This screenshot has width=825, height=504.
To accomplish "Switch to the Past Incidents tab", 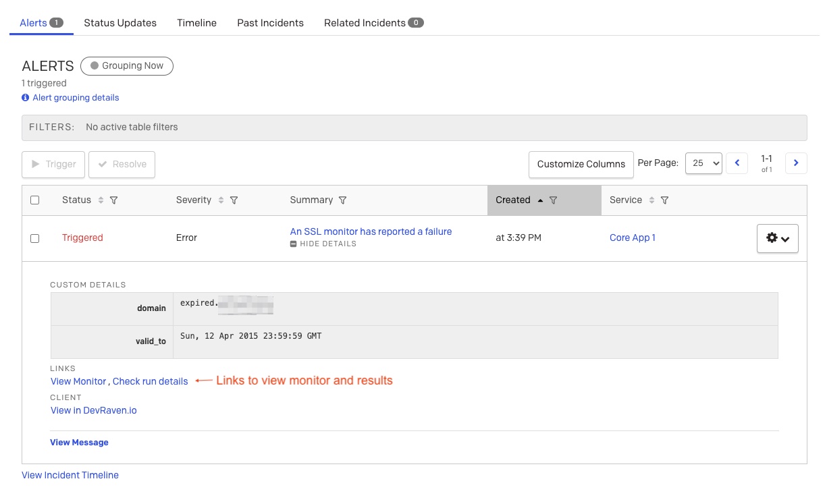I will pyautogui.click(x=270, y=22).
